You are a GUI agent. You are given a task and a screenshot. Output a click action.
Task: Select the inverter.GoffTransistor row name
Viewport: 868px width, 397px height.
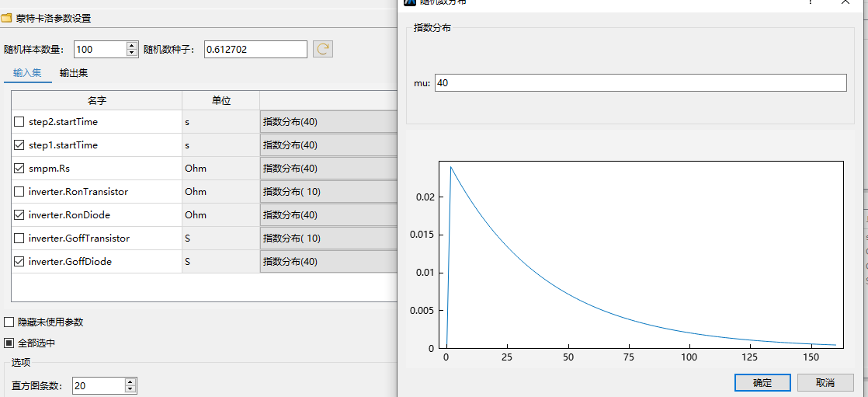pyautogui.click(x=79, y=238)
